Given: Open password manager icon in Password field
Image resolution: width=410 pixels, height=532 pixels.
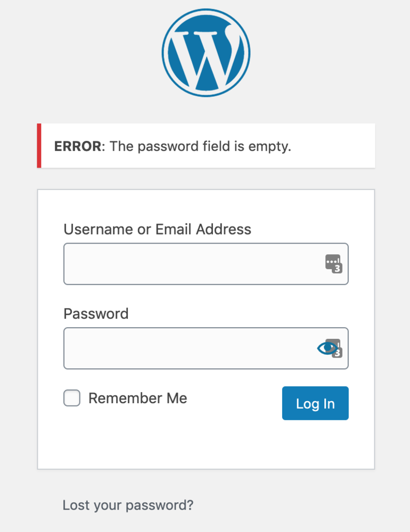Looking at the screenshot, I should click(x=336, y=342).
